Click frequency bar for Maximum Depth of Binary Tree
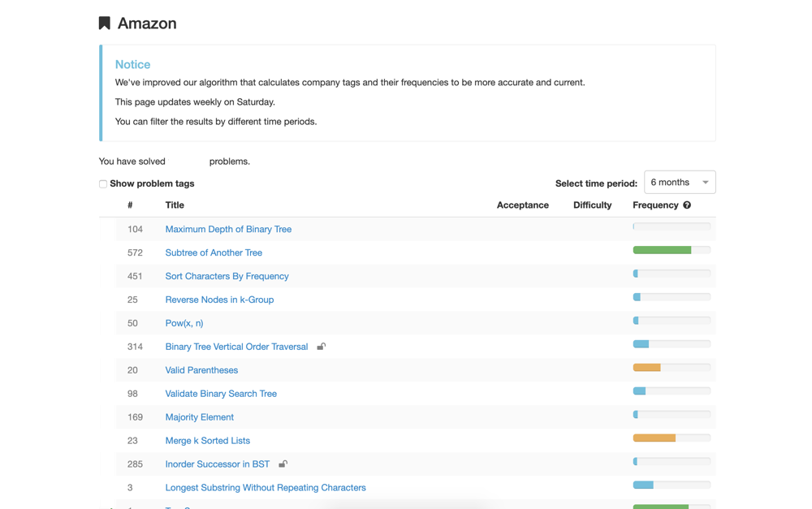 click(x=672, y=226)
